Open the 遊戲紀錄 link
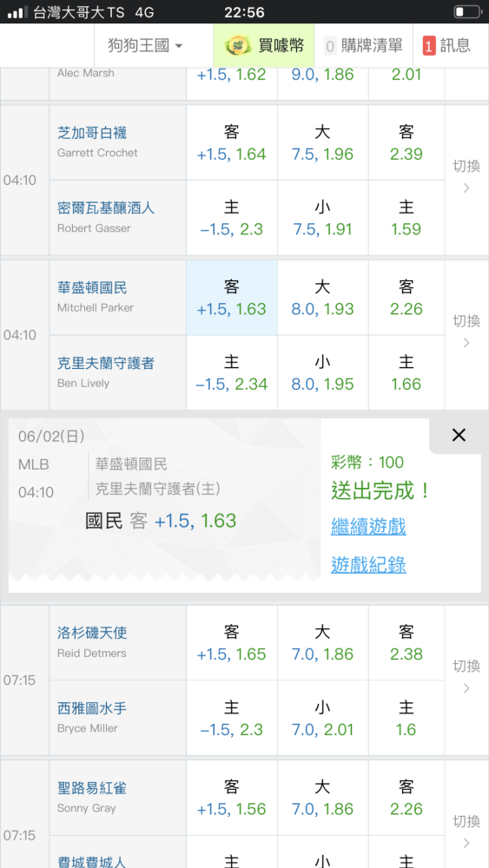This screenshot has width=489, height=868. 368,565
